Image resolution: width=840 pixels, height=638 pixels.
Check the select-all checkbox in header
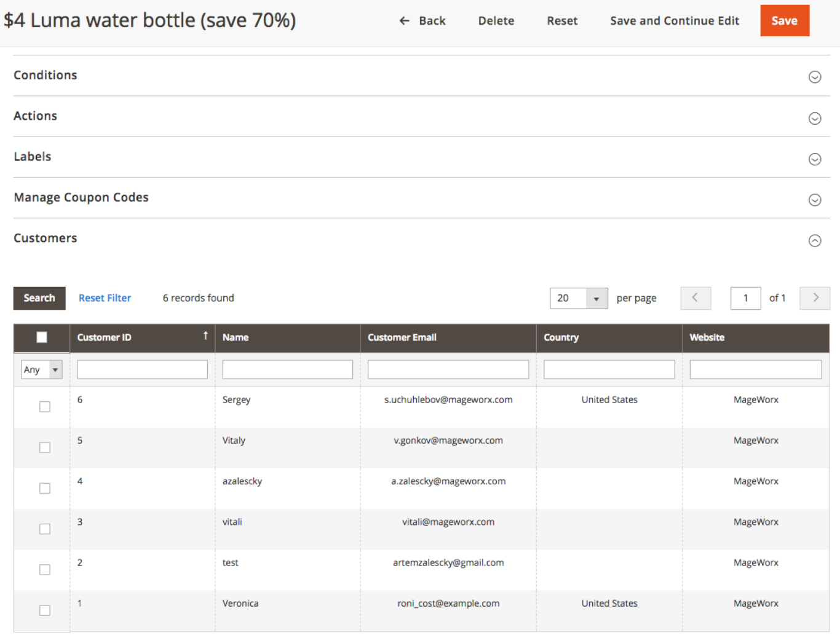(42, 337)
